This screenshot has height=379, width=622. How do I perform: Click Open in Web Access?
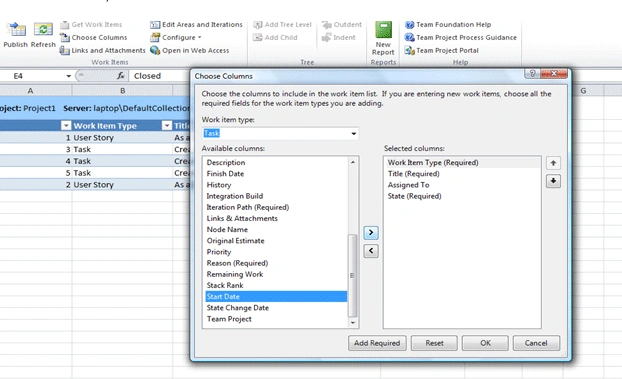190,50
